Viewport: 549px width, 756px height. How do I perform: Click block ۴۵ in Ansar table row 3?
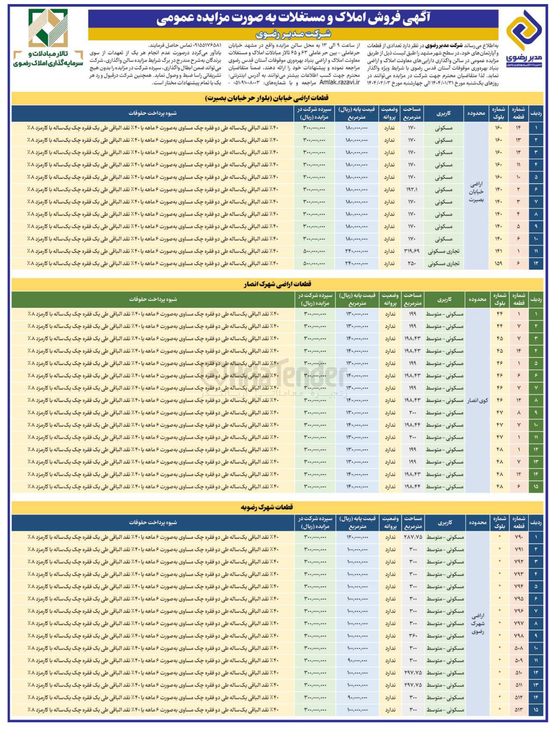499,339
